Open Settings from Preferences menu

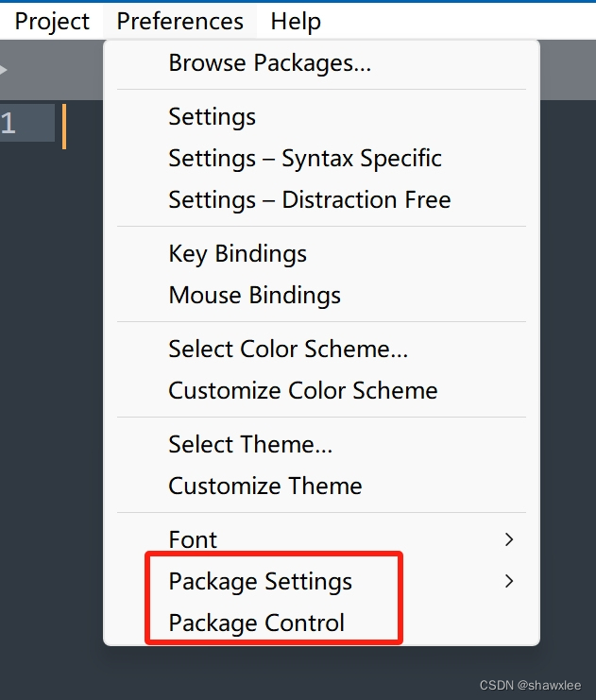(x=321, y=116)
